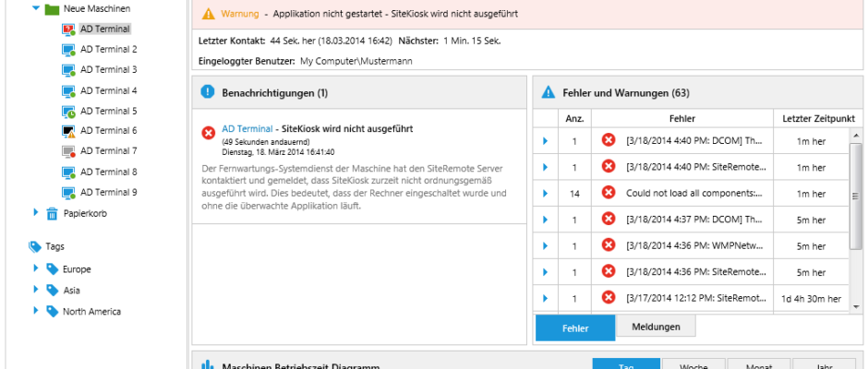Click the red error icon beside the SiteKiosk notification

click(x=209, y=133)
